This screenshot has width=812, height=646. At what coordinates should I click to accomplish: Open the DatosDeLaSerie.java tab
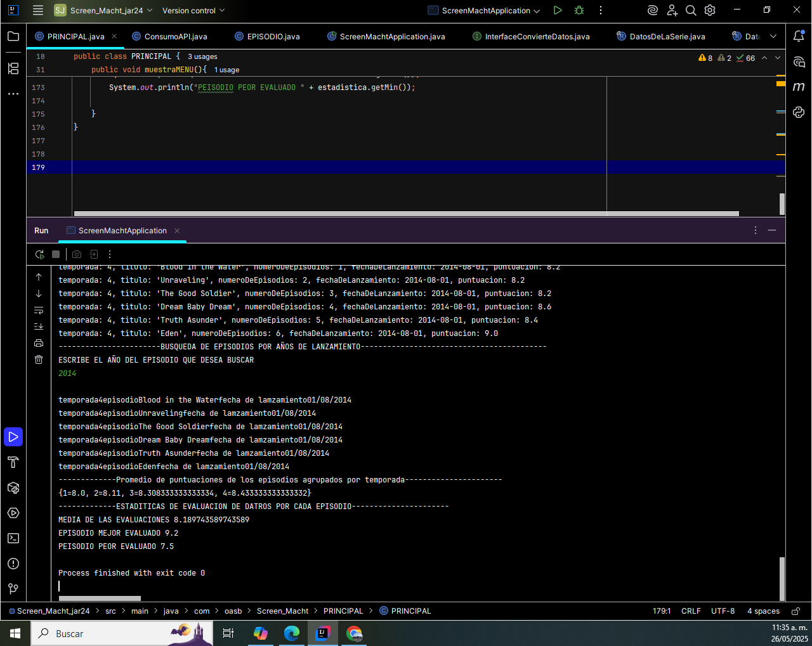coord(661,37)
